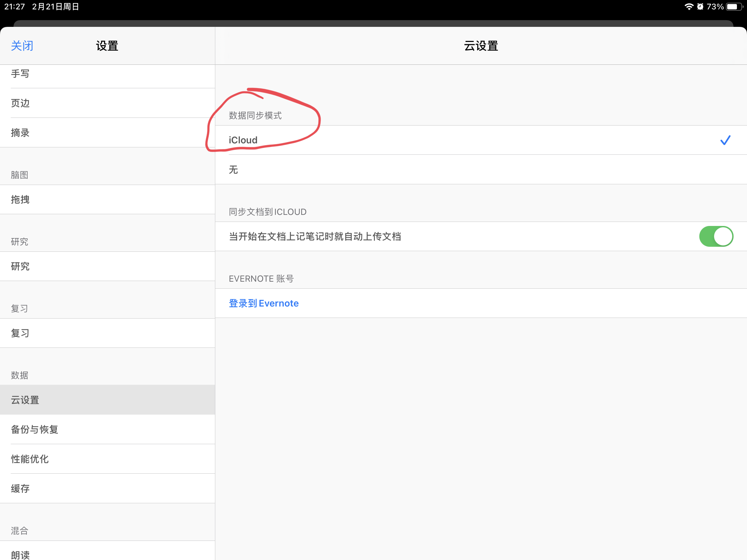Select 无 as data sync mode
This screenshot has width=747, height=560.
[x=481, y=170]
